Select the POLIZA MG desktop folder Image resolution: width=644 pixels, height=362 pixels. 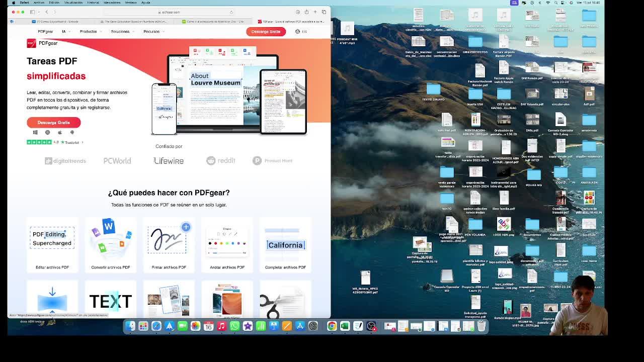click(534, 177)
